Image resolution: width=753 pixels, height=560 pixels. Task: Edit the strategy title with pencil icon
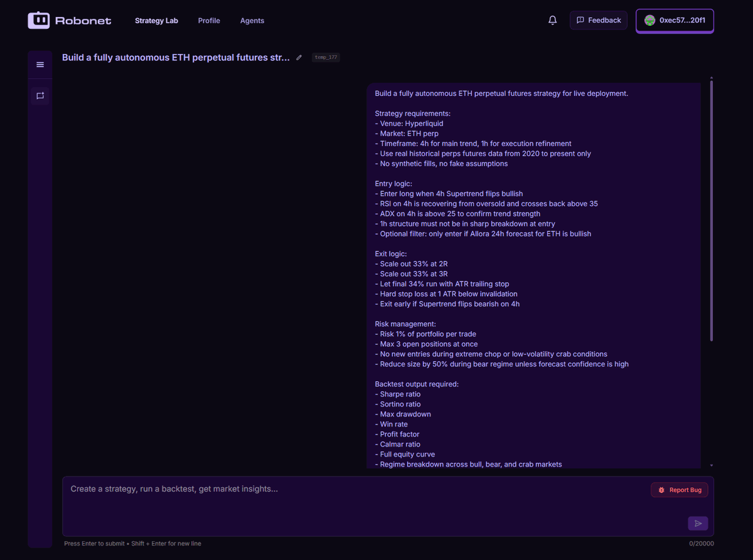coord(299,58)
